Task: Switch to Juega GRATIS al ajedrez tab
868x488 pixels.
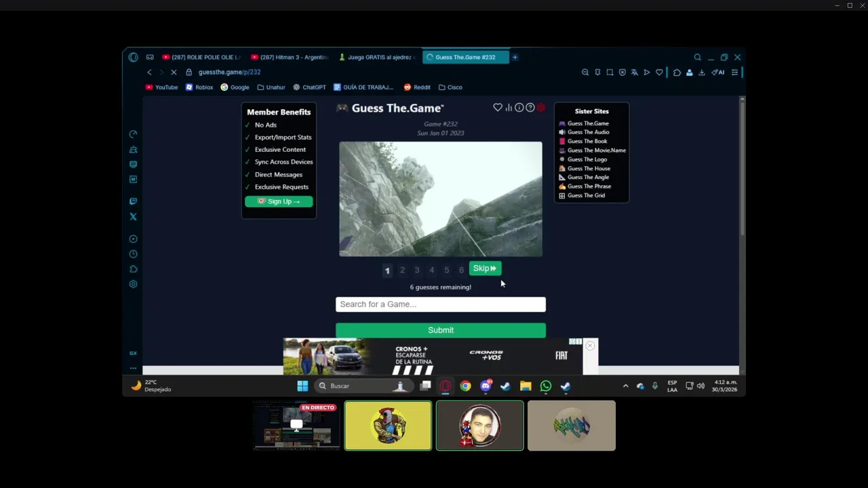Action: [x=377, y=58]
